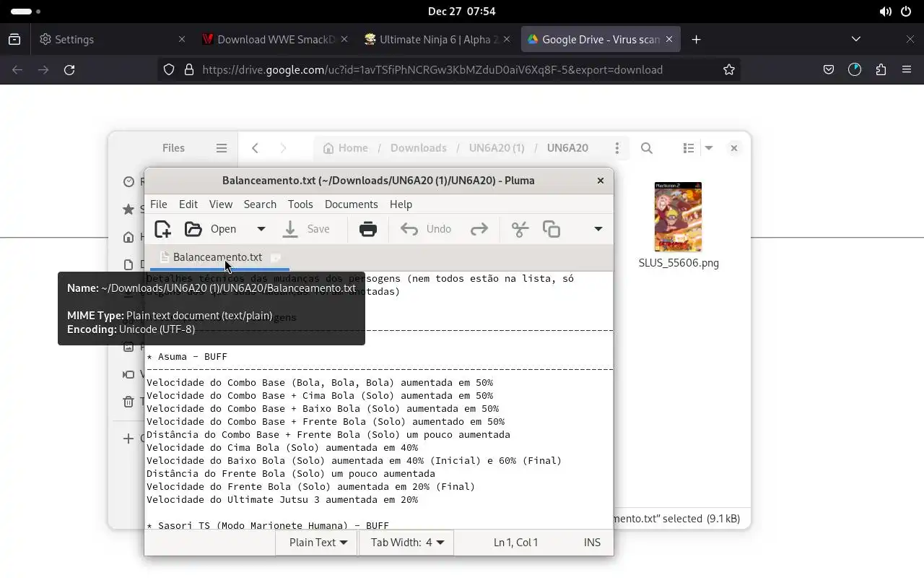Viewport: 924px width, 578px height.
Task: Close the Pluma window
Action: pos(601,181)
